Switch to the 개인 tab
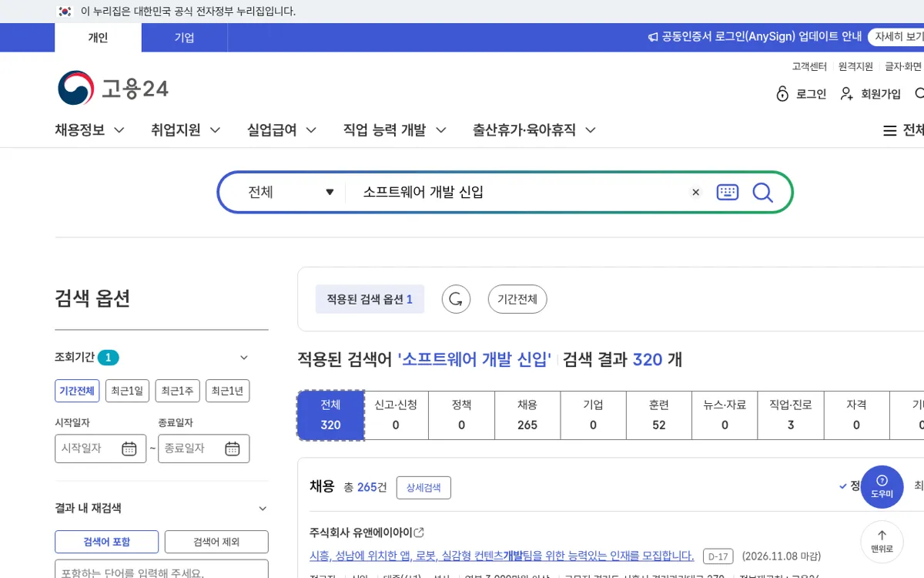This screenshot has height=578, width=924. (99, 38)
